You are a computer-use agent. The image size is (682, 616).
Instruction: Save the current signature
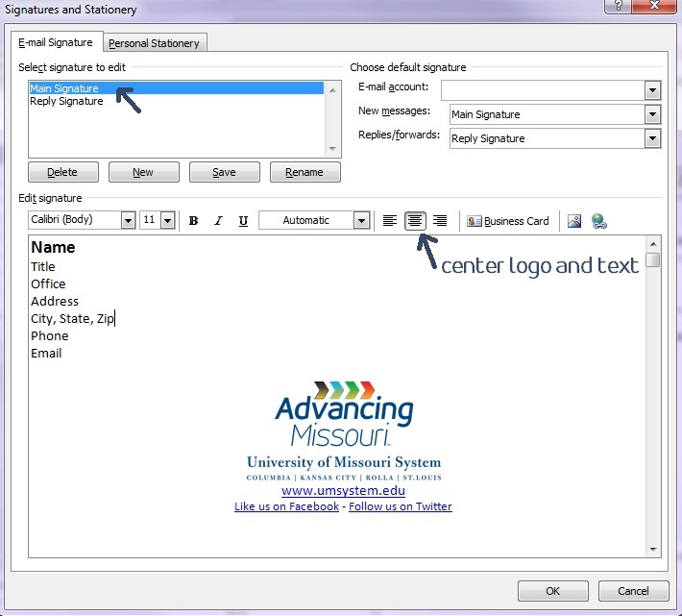pos(225,172)
